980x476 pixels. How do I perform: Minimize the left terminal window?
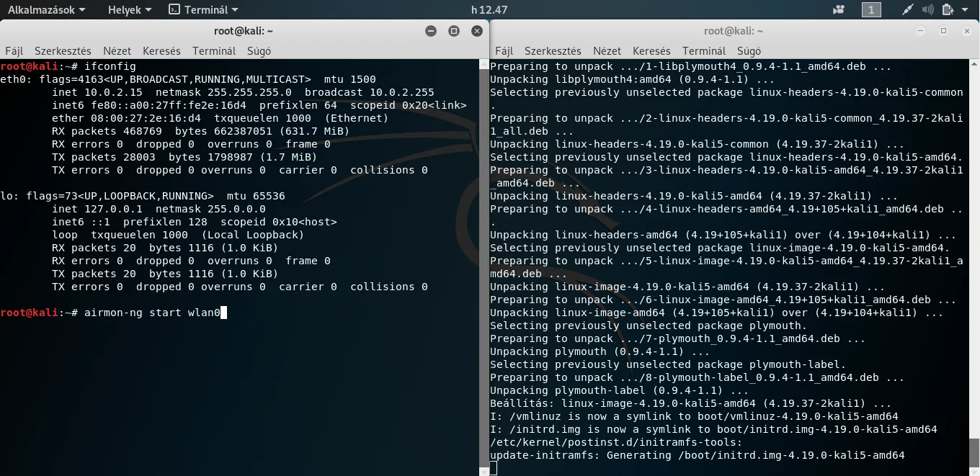click(x=431, y=31)
